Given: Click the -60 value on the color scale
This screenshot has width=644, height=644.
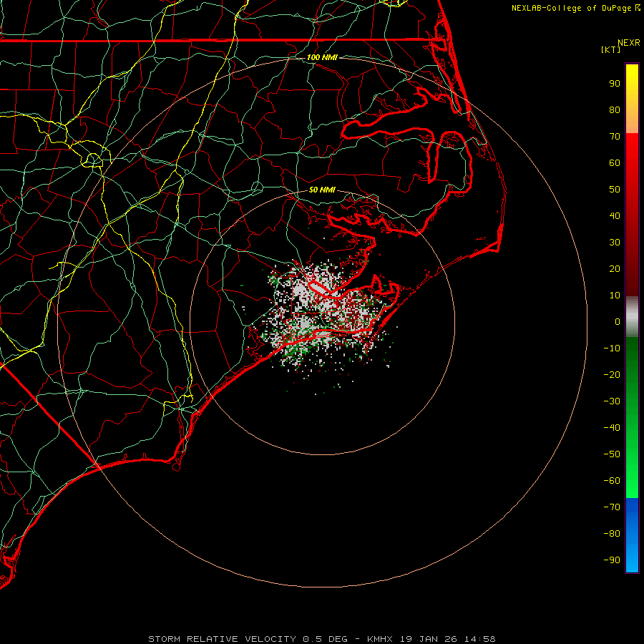Looking at the screenshot, I should tap(612, 481).
